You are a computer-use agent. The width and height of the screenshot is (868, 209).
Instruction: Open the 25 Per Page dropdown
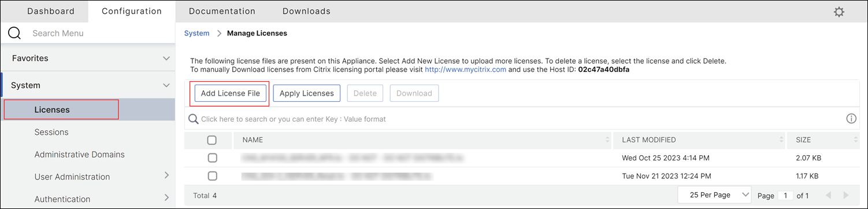(x=714, y=195)
